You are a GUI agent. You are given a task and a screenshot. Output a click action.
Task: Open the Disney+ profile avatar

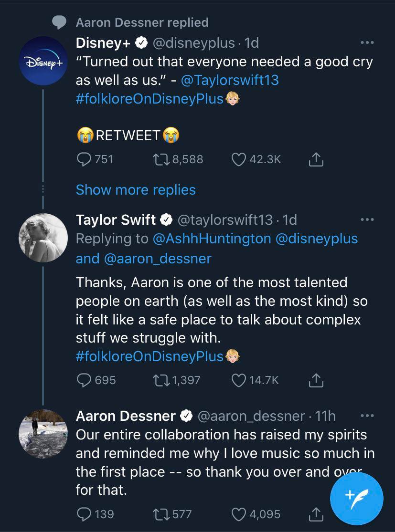click(x=43, y=61)
